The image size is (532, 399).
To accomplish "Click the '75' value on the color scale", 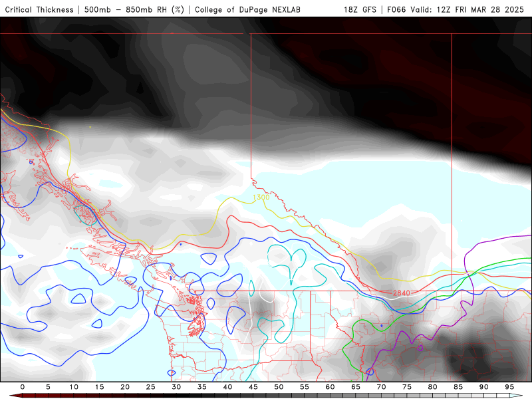I will (407, 387).
